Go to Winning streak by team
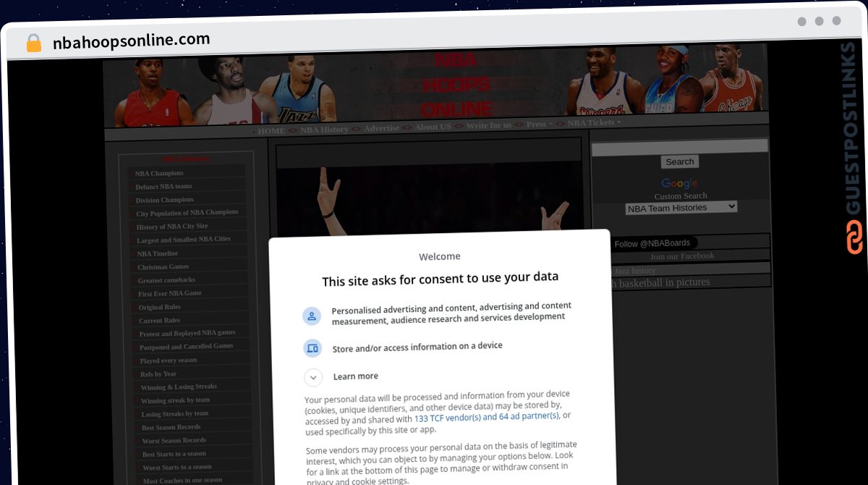Viewport: 868px width, 485px height. pos(176,400)
